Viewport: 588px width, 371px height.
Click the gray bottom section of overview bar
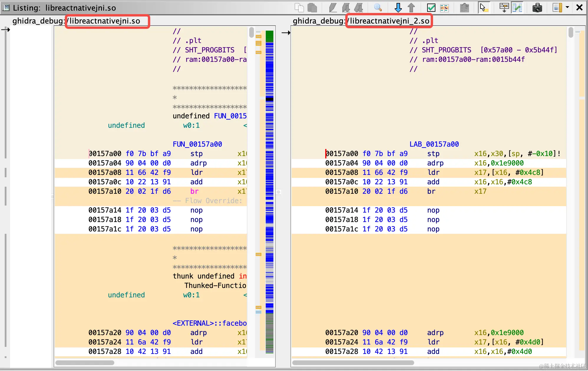click(269, 333)
